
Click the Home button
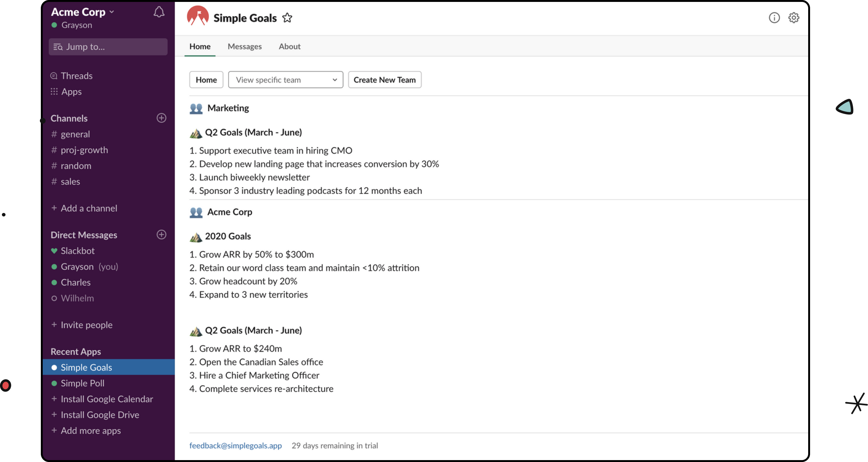(206, 80)
